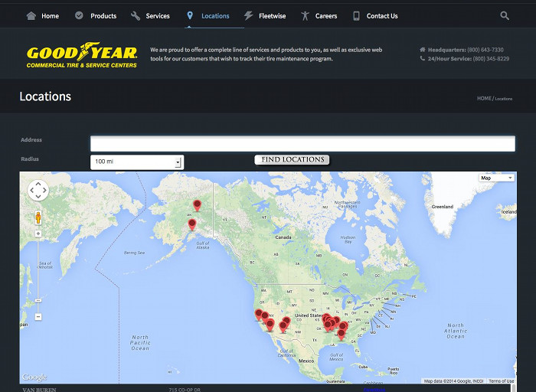
Task: Click the Google logo on the map
Action: 34,377
